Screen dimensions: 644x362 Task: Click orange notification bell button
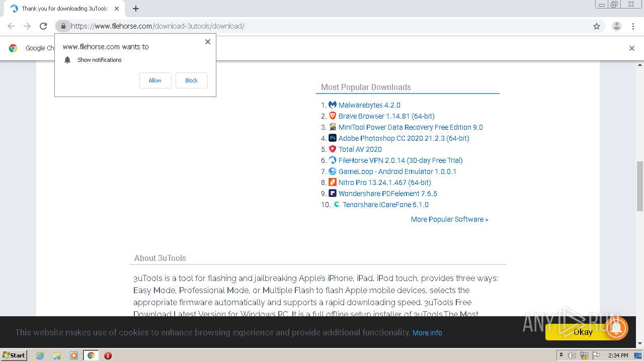(x=616, y=328)
